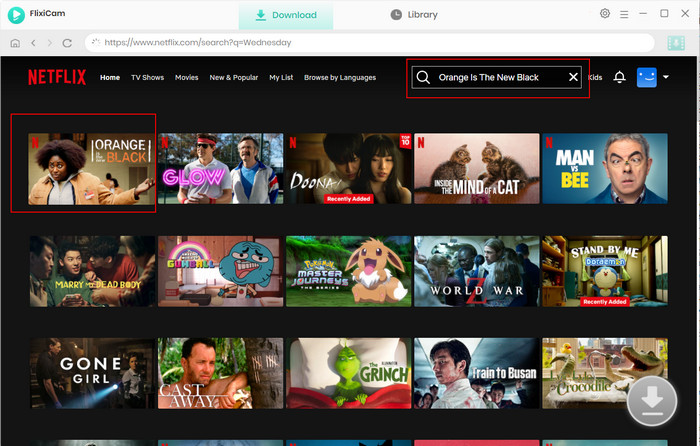The image size is (700, 446).
Task: Open Lyle, Lyle, Crocodile thumbnail
Action: click(x=605, y=373)
